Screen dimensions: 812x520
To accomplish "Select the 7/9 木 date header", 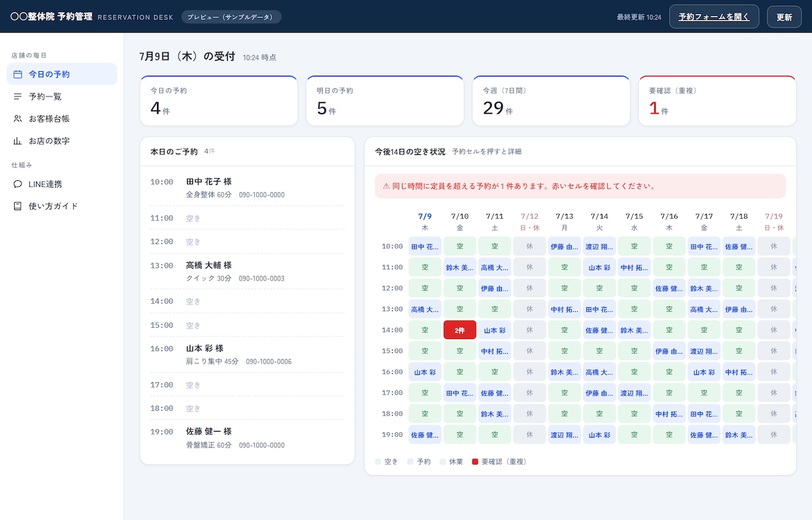I will point(425,221).
